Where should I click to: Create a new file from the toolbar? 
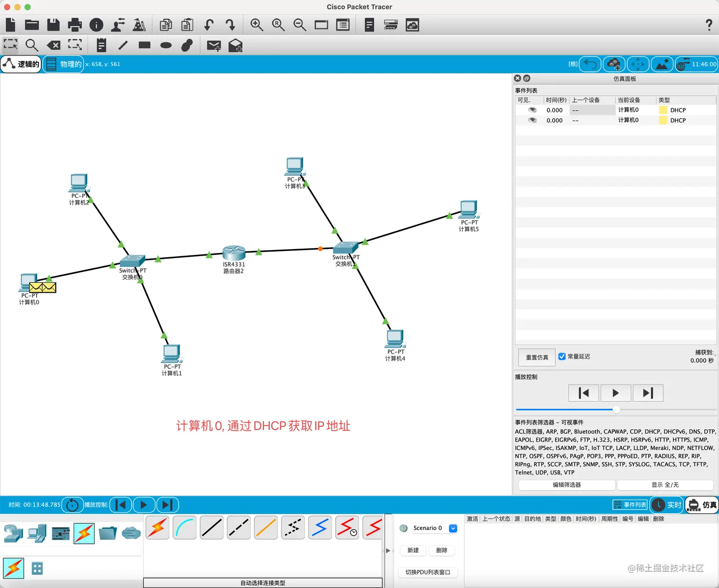(10, 25)
